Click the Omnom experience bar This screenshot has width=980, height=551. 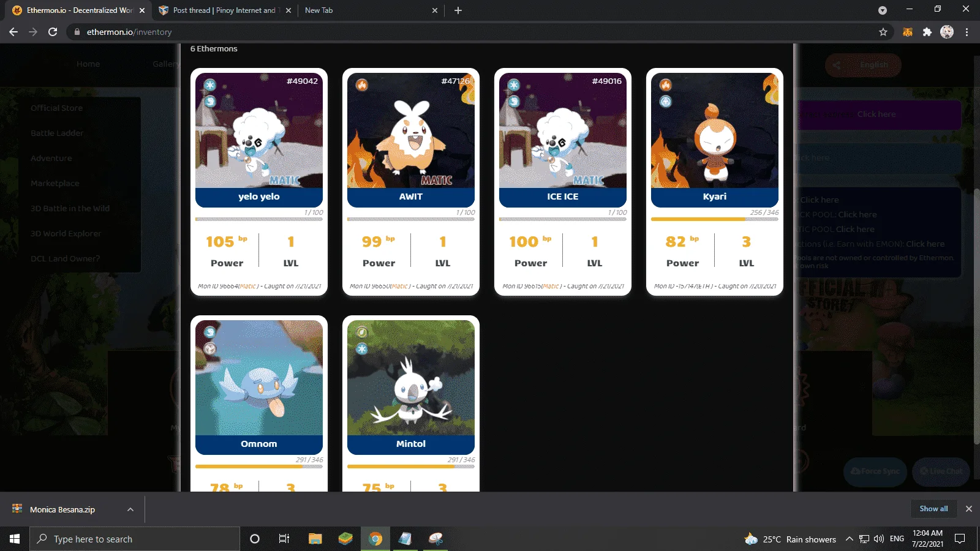[259, 467]
